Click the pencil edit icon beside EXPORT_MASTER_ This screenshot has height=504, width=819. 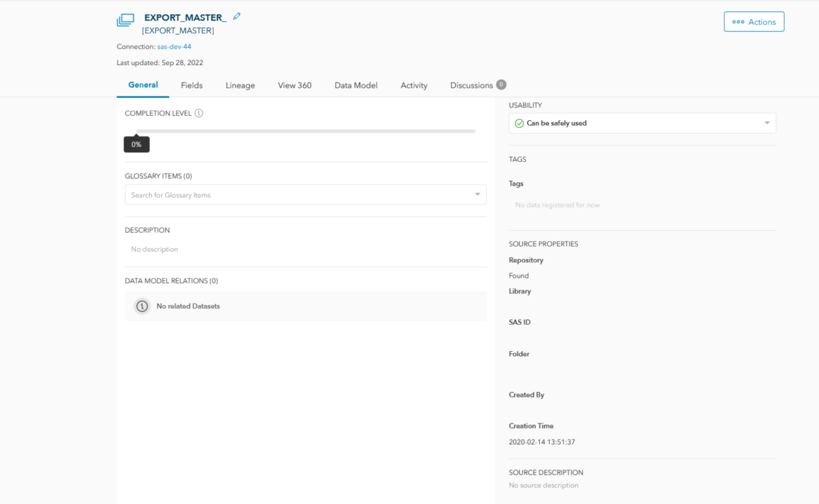coord(237,17)
